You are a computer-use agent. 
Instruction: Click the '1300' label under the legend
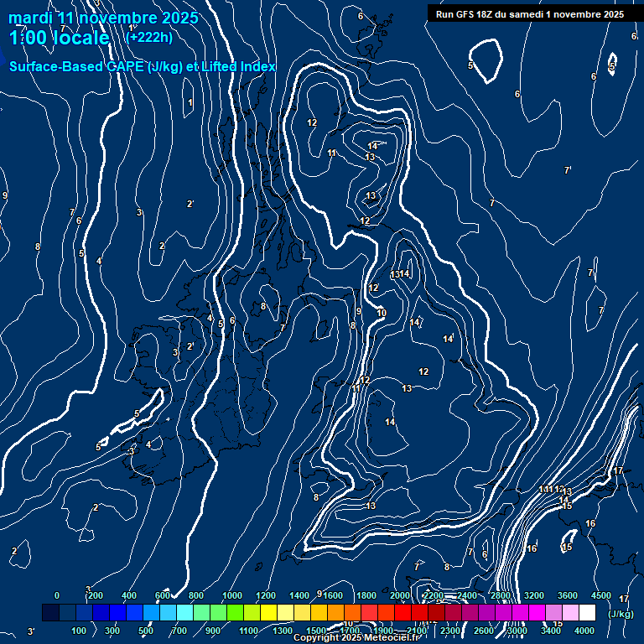[283, 631]
